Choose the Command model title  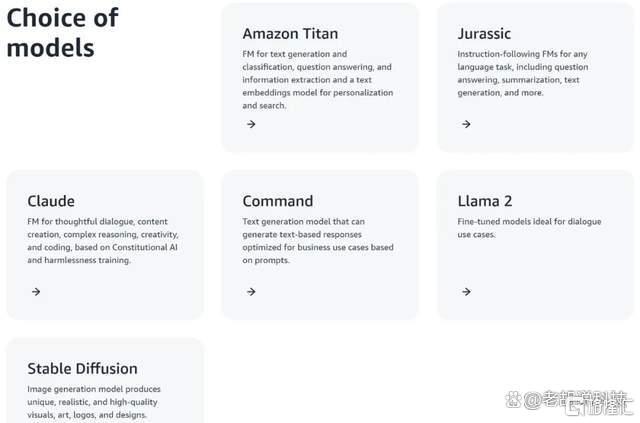[278, 201]
